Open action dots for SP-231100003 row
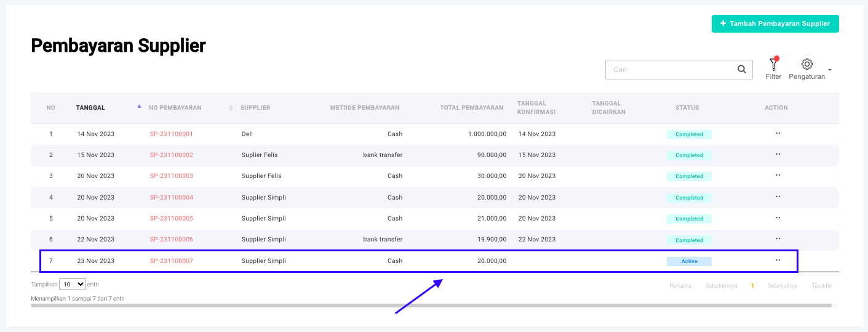 (778, 176)
